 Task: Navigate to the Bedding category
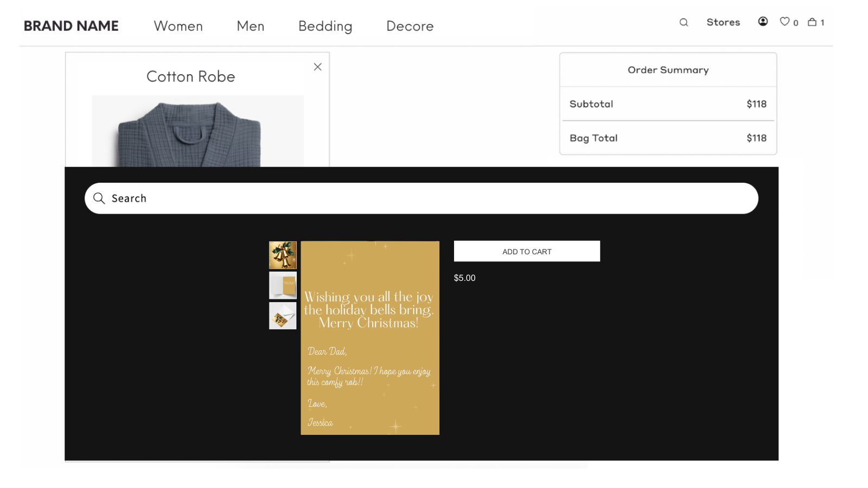325,26
